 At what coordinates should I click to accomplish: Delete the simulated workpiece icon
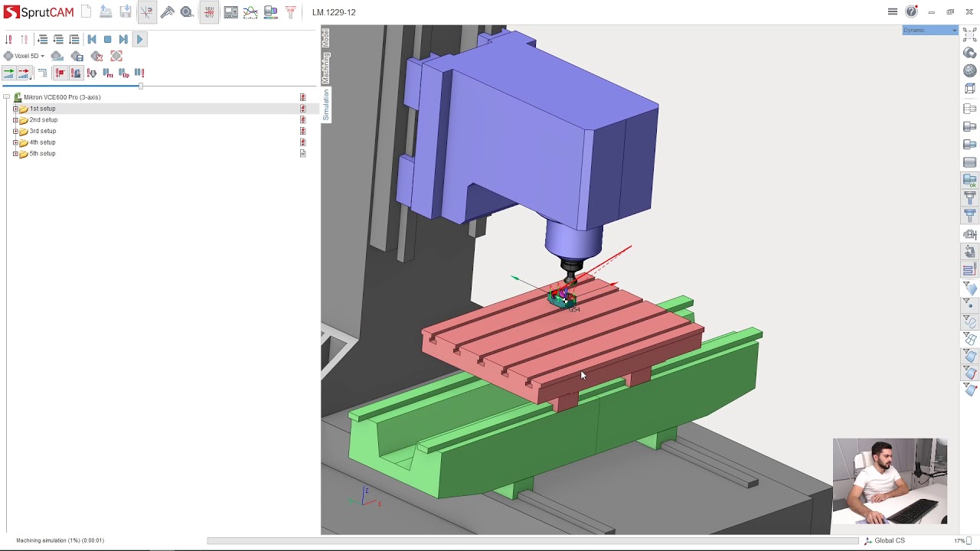pyautogui.click(x=96, y=56)
